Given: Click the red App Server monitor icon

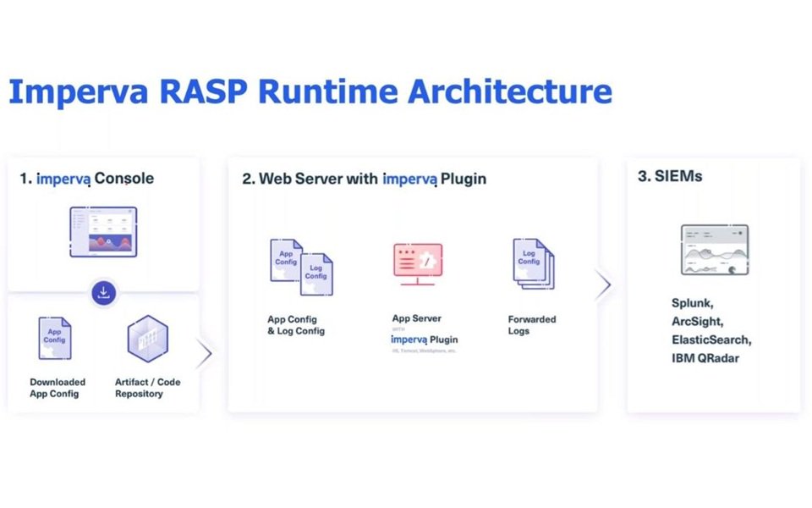Looking at the screenshot, I should (417, 266).
